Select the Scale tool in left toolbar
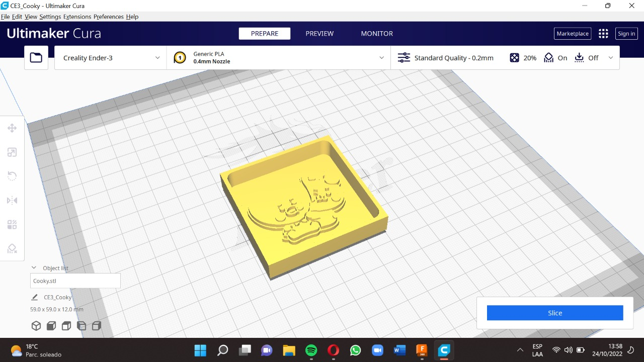Screen dimensions: 644x362 click(x=12, y=152)
